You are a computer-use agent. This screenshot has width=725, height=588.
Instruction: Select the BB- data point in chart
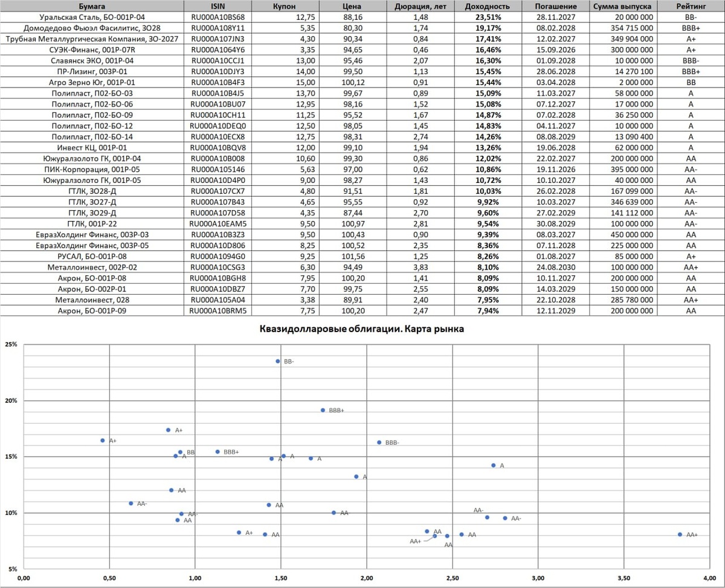coord(278,361)
